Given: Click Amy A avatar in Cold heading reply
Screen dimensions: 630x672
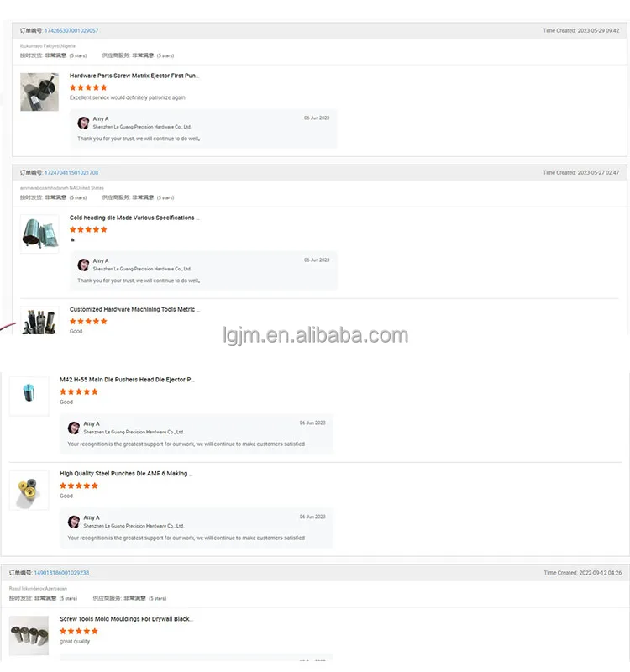Looking at the screenshot, I should pos(83,265).
